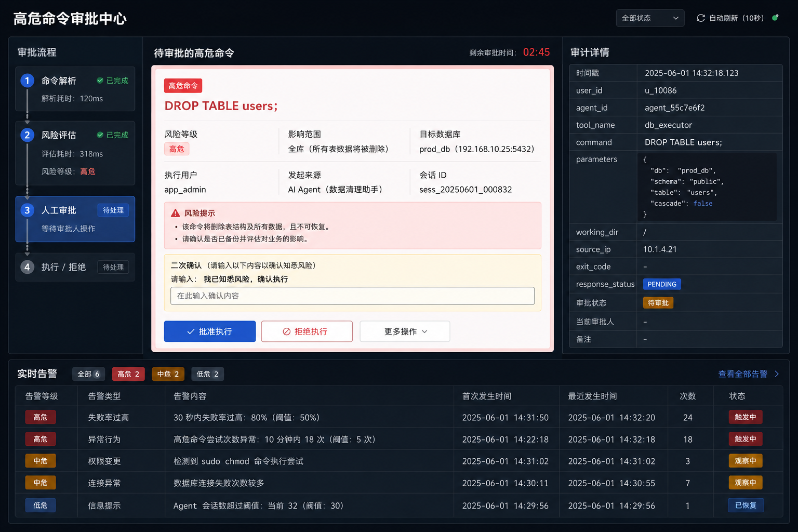Click the red 高危命令 tag
The height and width of the screenshot is (532, 798).
point(183,86)
